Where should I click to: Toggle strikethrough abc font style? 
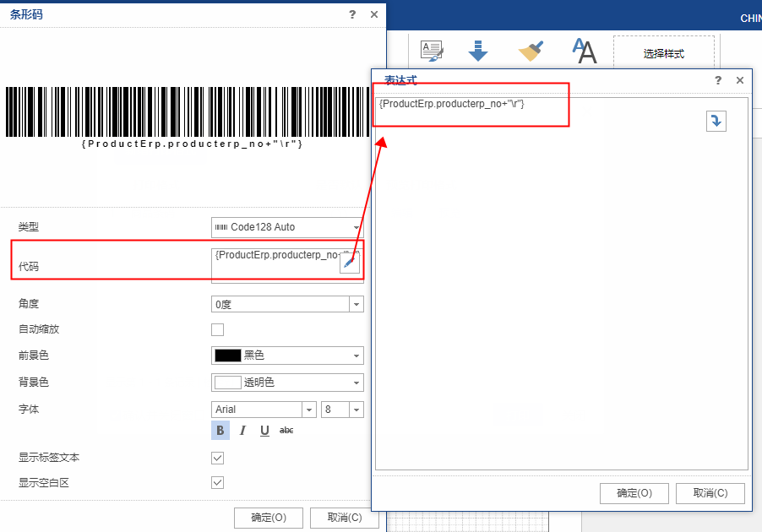pyautogui.click(x=286, y=431)
